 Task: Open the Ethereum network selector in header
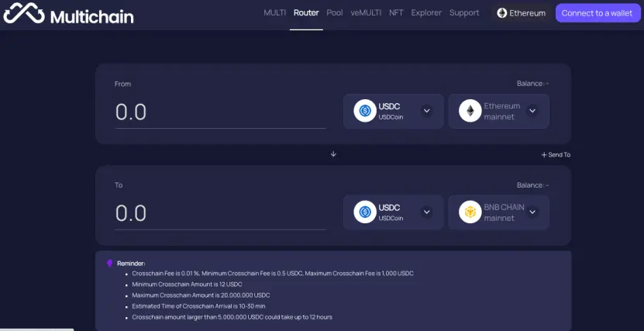[x=522, y=13]
